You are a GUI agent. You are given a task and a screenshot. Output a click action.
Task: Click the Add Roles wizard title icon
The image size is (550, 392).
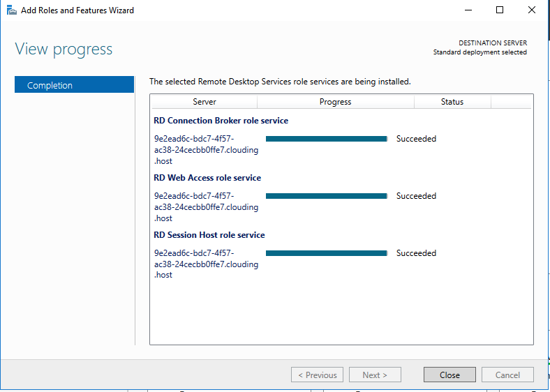click(12, 10)
